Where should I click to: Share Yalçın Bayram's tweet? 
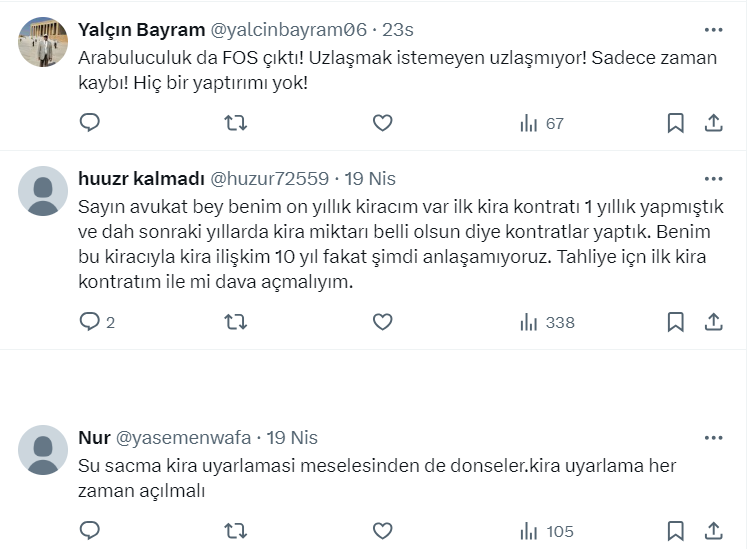pos(714,123)
